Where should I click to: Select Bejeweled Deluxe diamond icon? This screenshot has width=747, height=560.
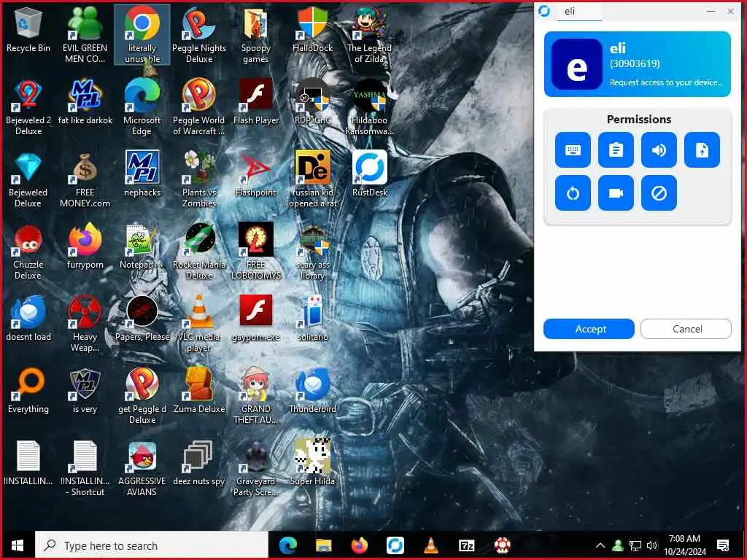[28, 181]
